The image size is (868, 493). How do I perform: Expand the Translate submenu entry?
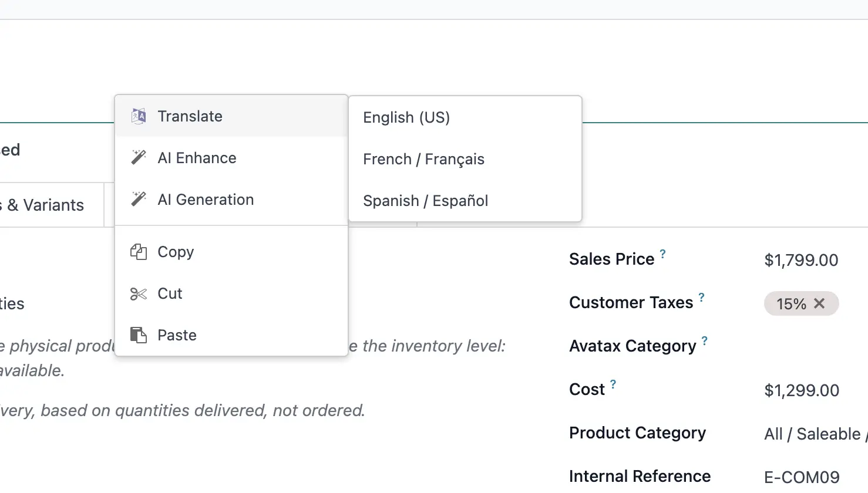tap(190, 116)
